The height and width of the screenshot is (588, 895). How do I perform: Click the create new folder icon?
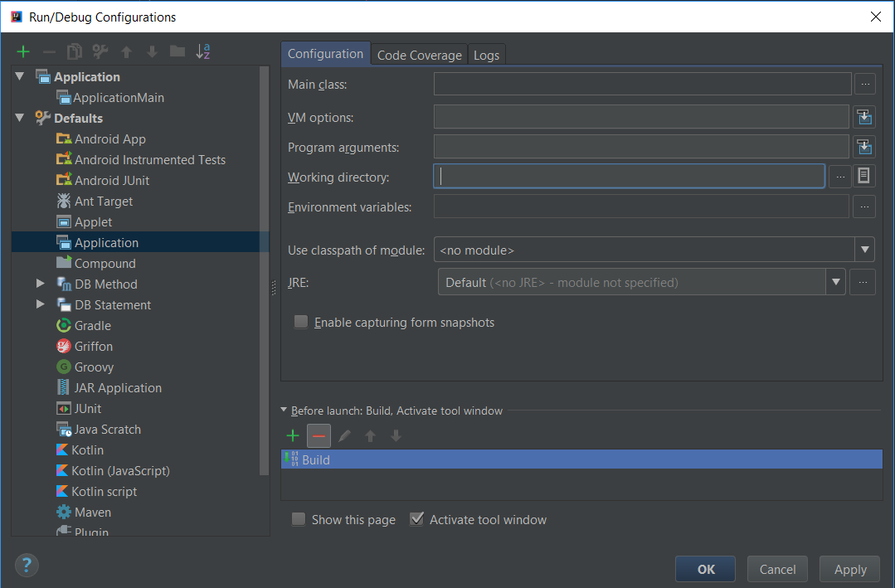pyautogui.click(x=177, y=51)
